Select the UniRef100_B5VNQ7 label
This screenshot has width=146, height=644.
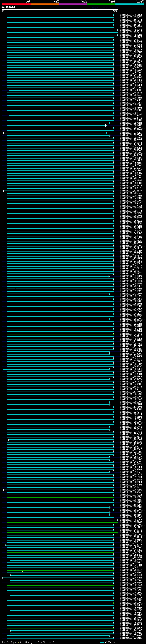pos(131,635)
